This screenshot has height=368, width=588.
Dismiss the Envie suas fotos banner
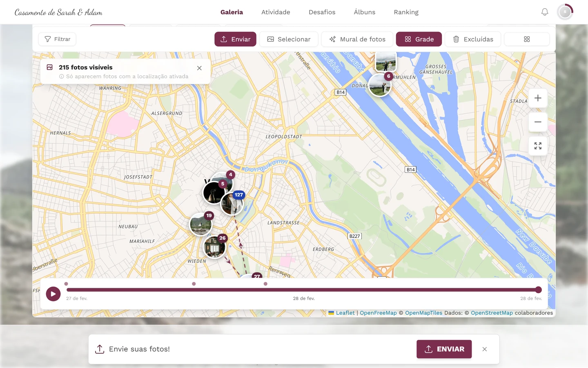click(485, 349)
